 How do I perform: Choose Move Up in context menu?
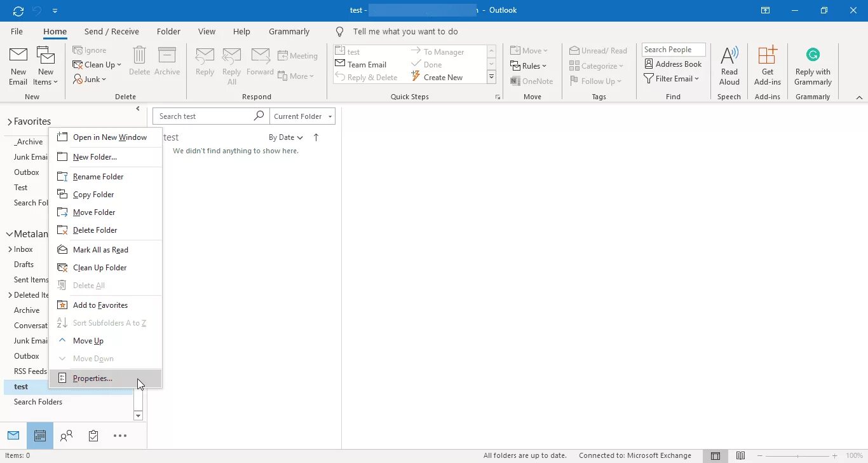(x=105, y=341)
